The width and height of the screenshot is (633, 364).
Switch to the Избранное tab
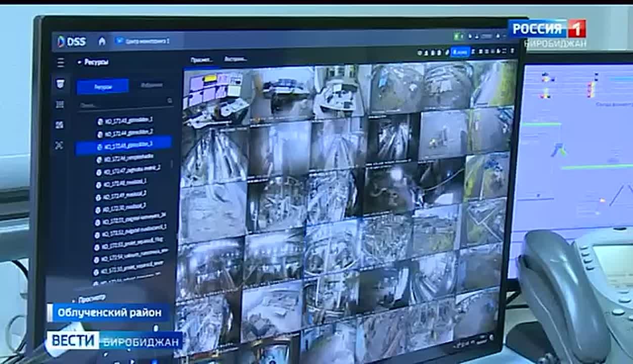(x=151, y=85)
